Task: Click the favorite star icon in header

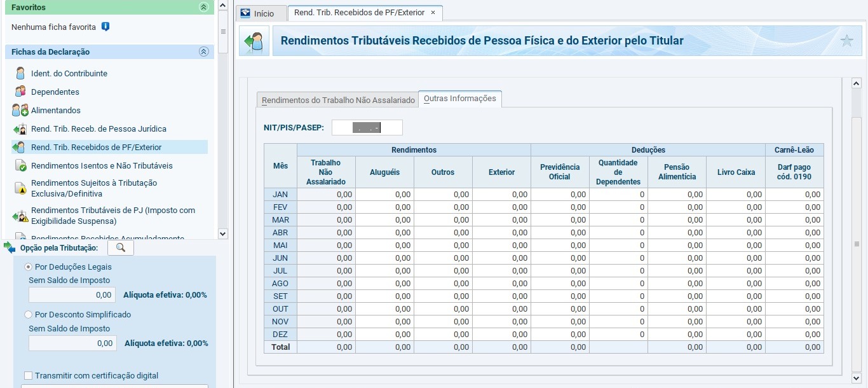Action: pyautogui.click(x=846, y=41)
